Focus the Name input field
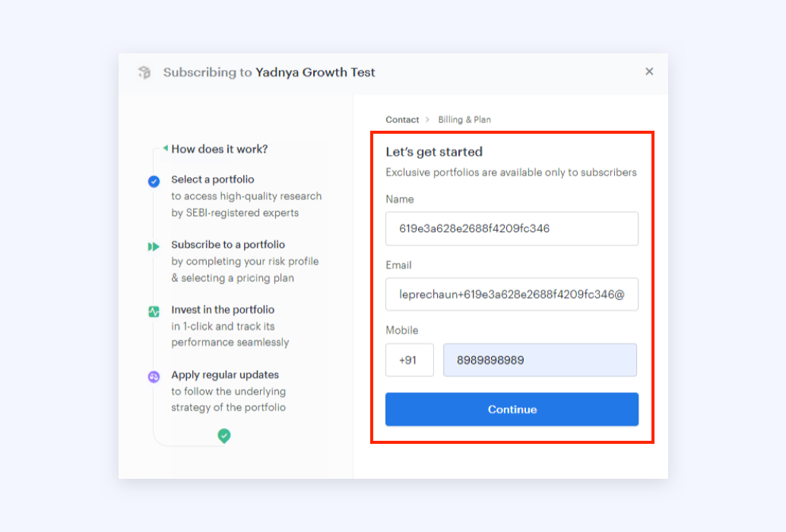The image size is (786, 532). [x=512, y=229]
